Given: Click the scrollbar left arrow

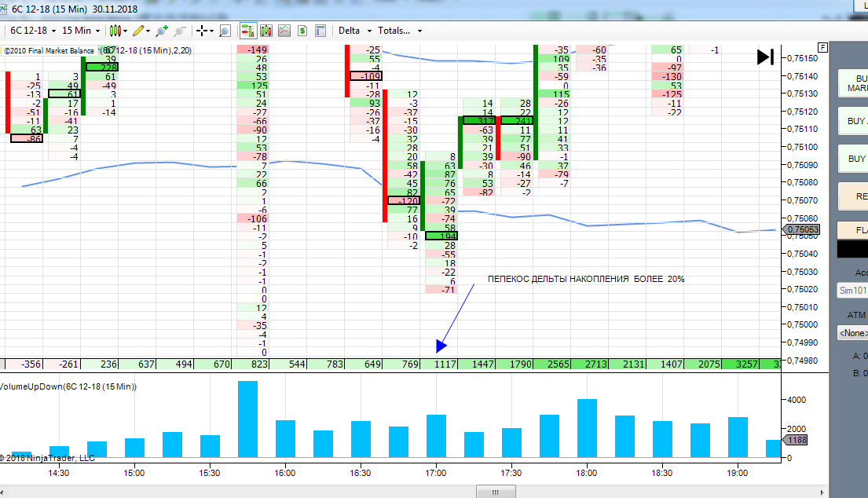Looking at the screenshot, I should tap(2, 492).
